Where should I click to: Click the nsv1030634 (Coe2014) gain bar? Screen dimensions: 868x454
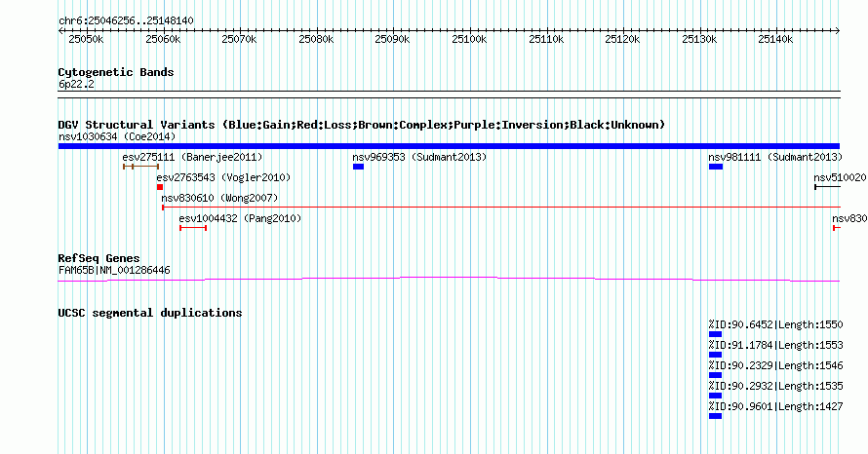pos(449,146)
